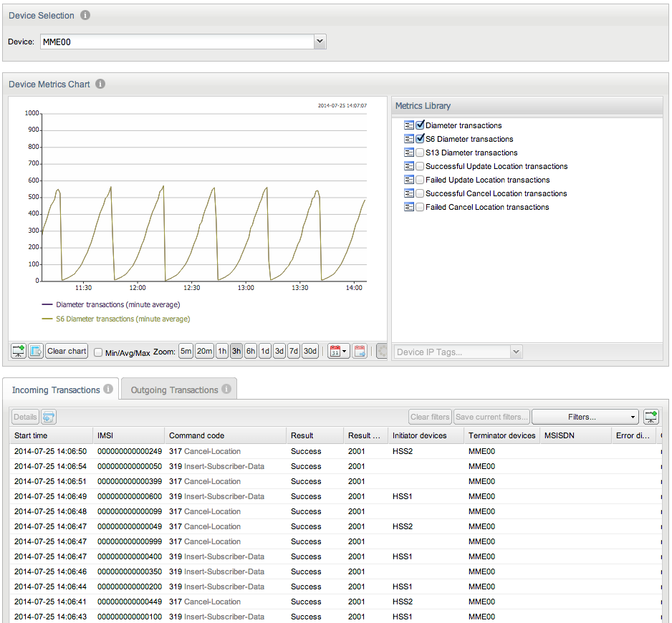The height and width of the screenshot is (623, 672).
Task: Enable Failed Update Location transactions metric
Action: pyautogui.click(x=420, y=180)
